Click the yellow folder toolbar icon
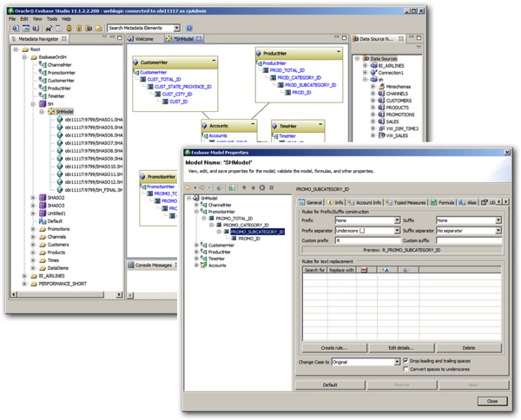The height and width of the screenshot is (420, 521). click(x=98, y=29)
